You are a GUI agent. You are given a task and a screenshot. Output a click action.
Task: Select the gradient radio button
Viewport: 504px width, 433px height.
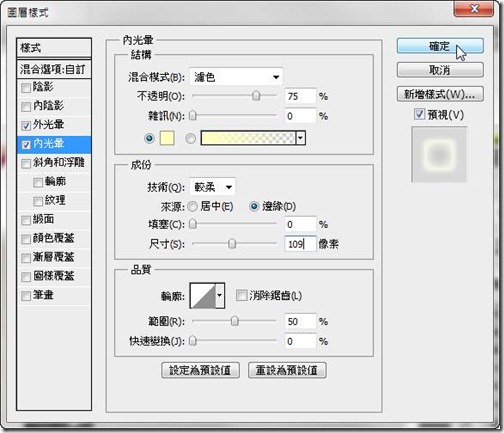click(190, 138)
